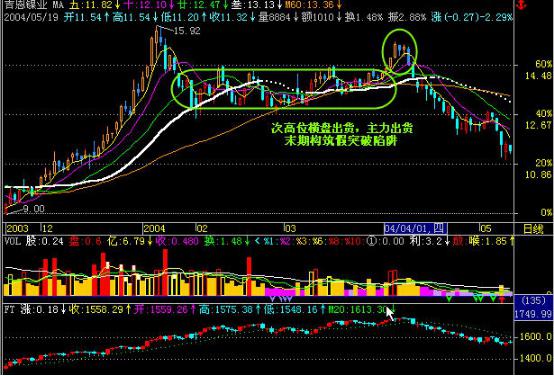
Task: Click the 15.92 peak price marker
Action: pos(187,31)
